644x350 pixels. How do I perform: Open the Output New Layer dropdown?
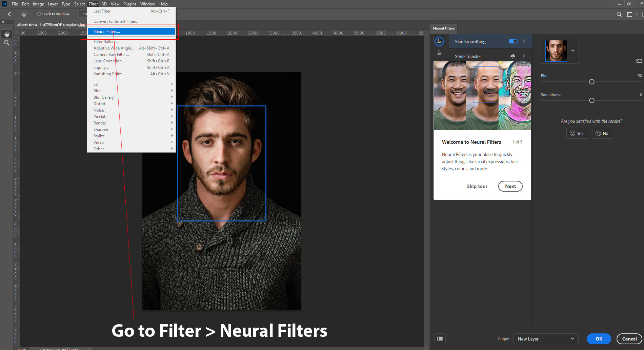point(546,339)
